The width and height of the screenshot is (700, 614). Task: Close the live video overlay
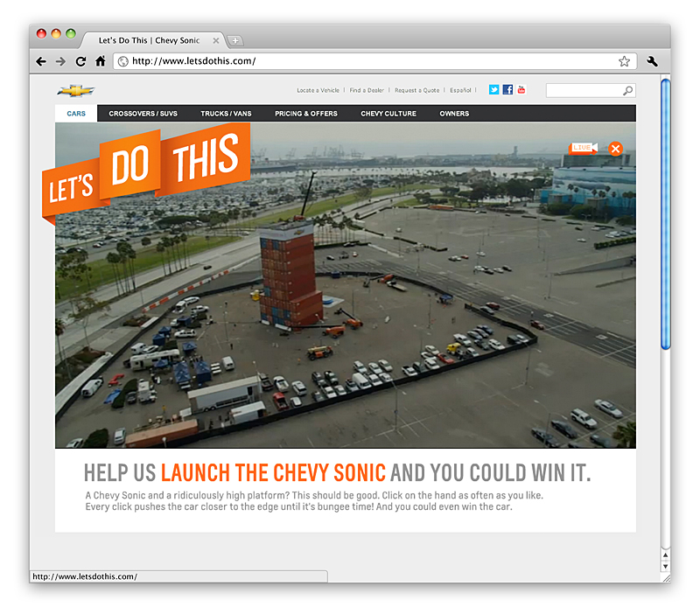615,149
